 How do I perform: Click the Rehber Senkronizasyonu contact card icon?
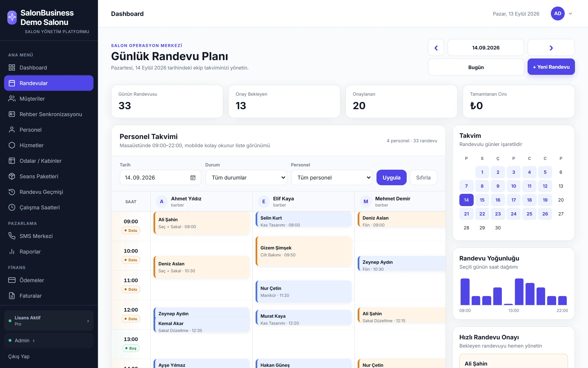pos(12,114)
